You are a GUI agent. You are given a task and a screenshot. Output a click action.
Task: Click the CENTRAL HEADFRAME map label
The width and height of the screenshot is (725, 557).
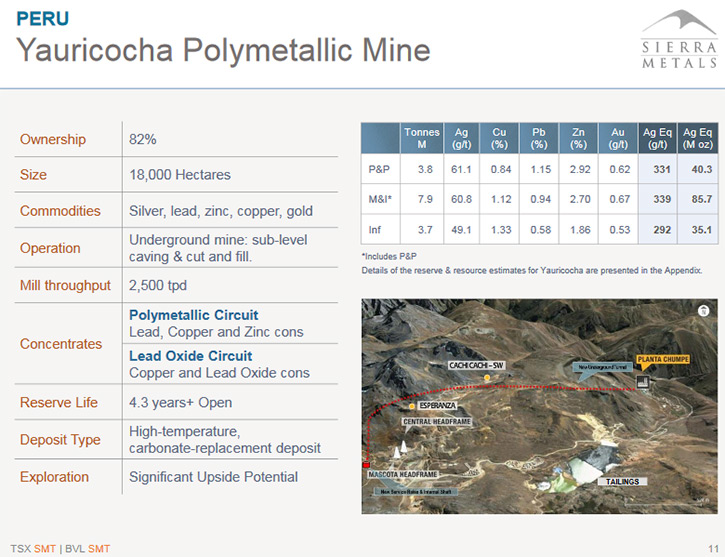(x=436, y=422)
